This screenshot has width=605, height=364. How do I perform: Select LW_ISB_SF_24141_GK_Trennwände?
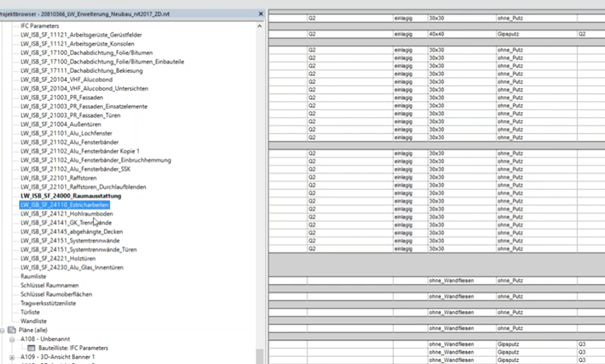click(x=66, y=223)
